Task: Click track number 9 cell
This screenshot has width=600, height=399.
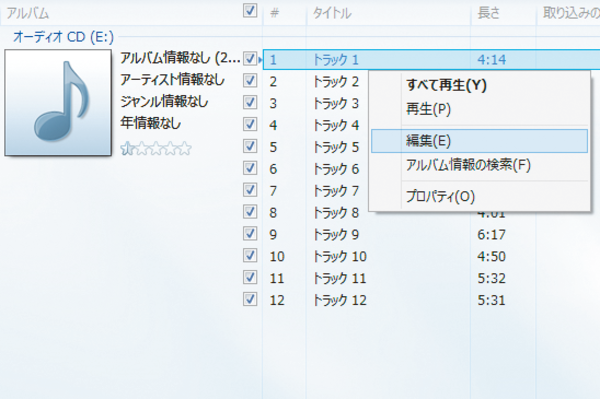Action: click(273, 234)
